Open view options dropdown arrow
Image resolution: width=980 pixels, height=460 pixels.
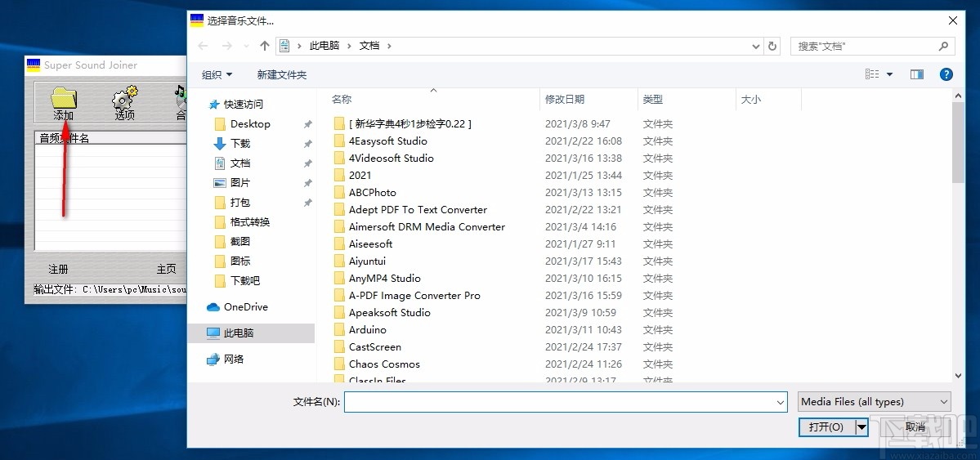tap(889, 75)
